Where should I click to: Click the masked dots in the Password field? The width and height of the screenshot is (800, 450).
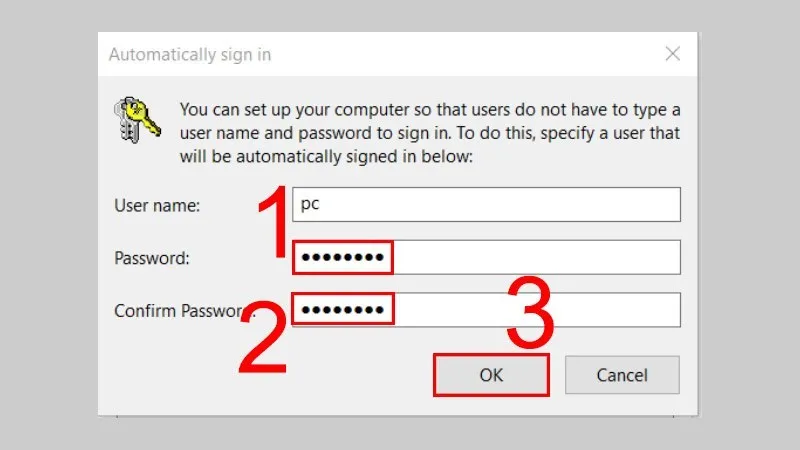343,258
